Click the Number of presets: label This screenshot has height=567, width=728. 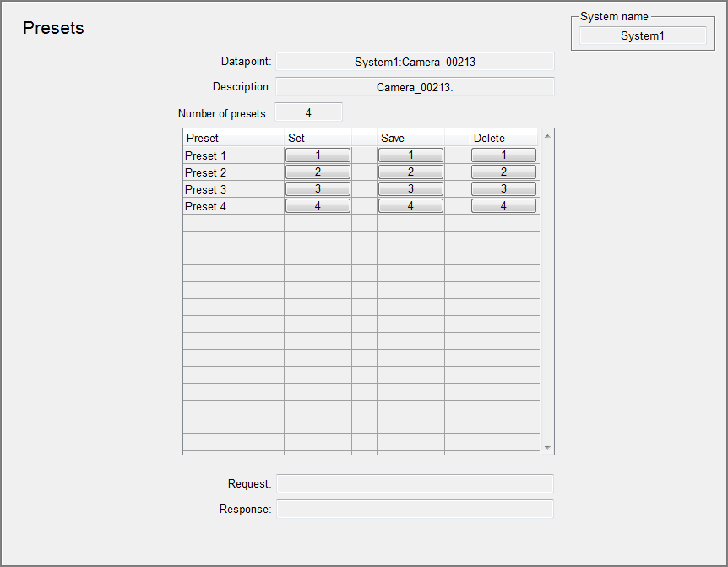pos(223,114)
